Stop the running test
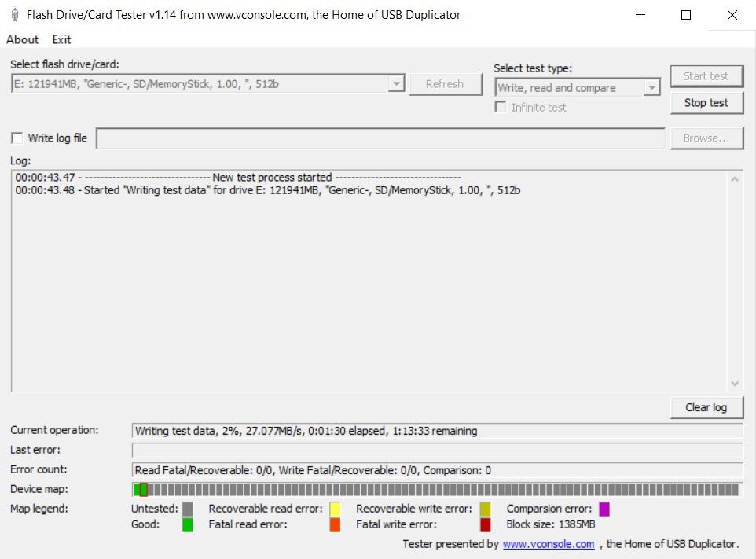The width and height of the screenshot is (756, 559). 706,103
